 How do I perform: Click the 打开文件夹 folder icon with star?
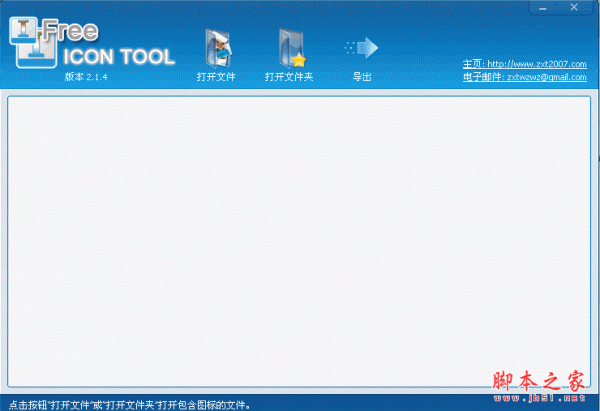coord(292,49)
